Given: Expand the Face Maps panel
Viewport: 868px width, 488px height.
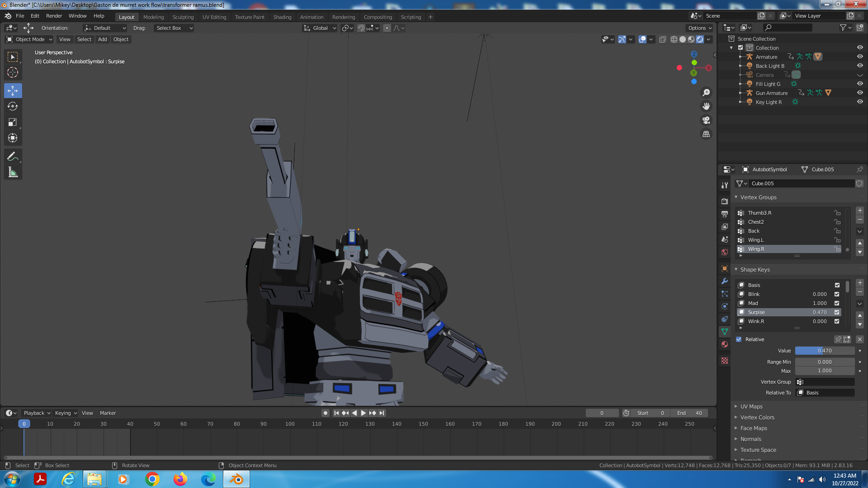Looking at the screenshot, I should (754, 428).
